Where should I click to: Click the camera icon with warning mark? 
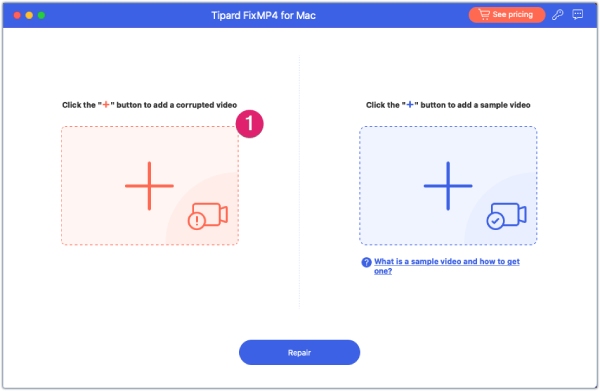(208, 216)
